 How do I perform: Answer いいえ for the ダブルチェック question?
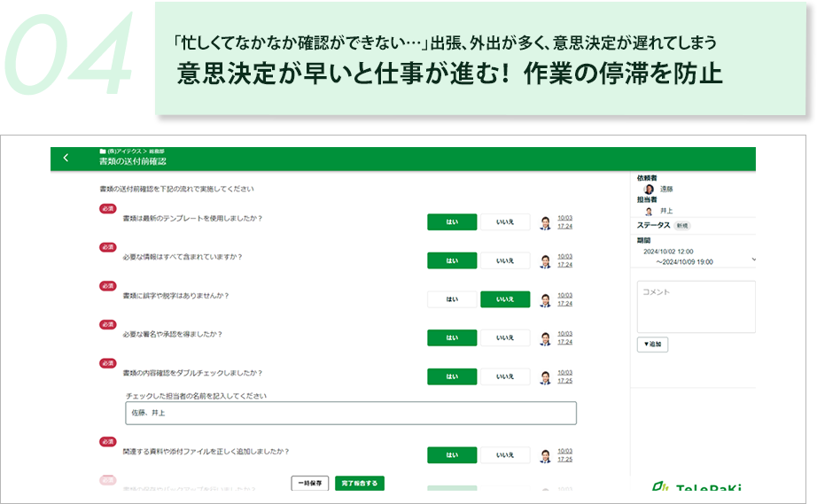(x=505, y=376)
